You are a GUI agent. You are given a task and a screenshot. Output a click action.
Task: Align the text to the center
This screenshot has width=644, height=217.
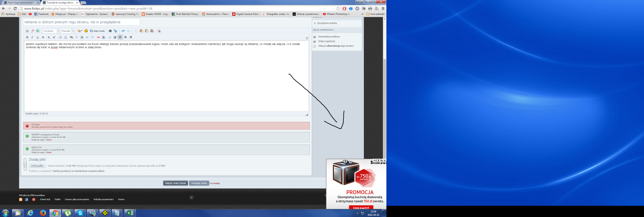point(125,37)
